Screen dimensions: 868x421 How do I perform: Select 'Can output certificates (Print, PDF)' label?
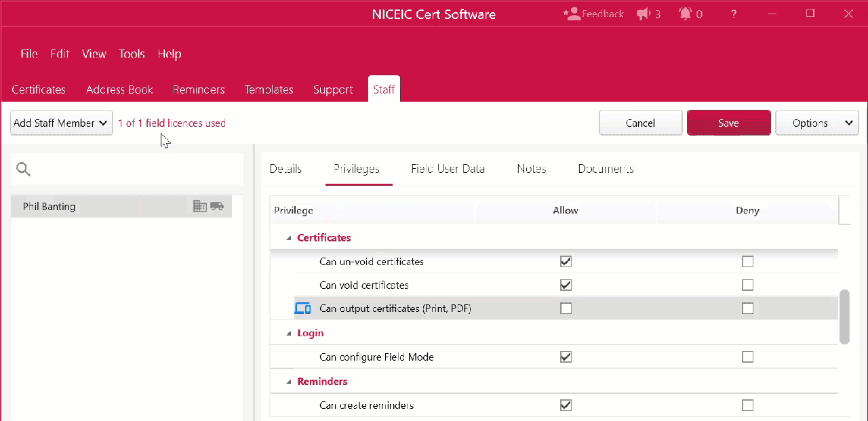[x=395, y=308]
